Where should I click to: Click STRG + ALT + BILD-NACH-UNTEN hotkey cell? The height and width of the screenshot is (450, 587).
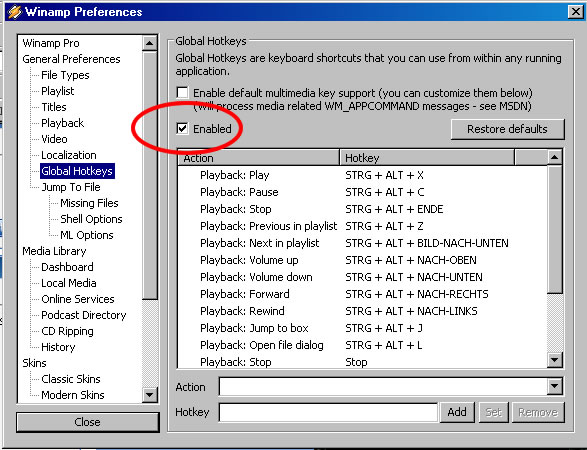point(427,243)
